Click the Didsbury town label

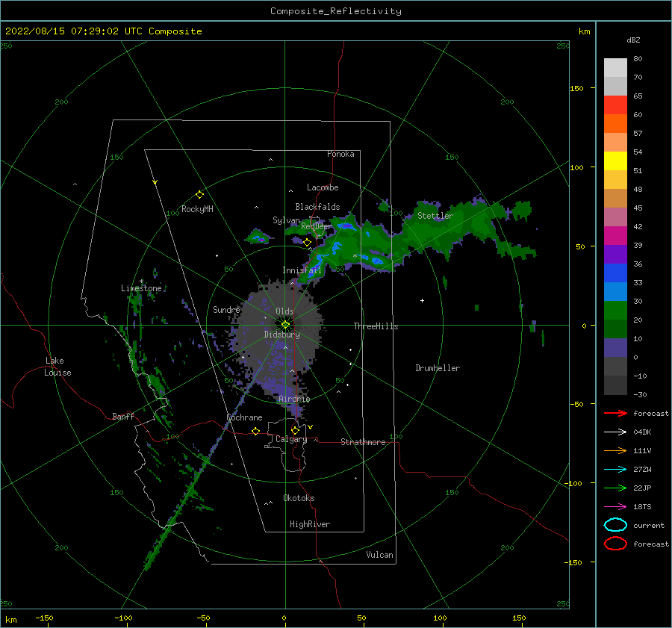(282, 335)
